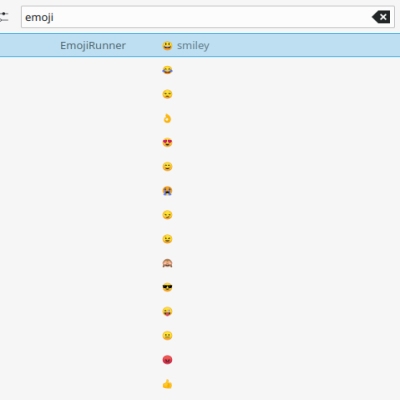This screenshot has height=400, width=400.
Task: Select the loudly crying face emoji
Action: click(x=167, y=191)
